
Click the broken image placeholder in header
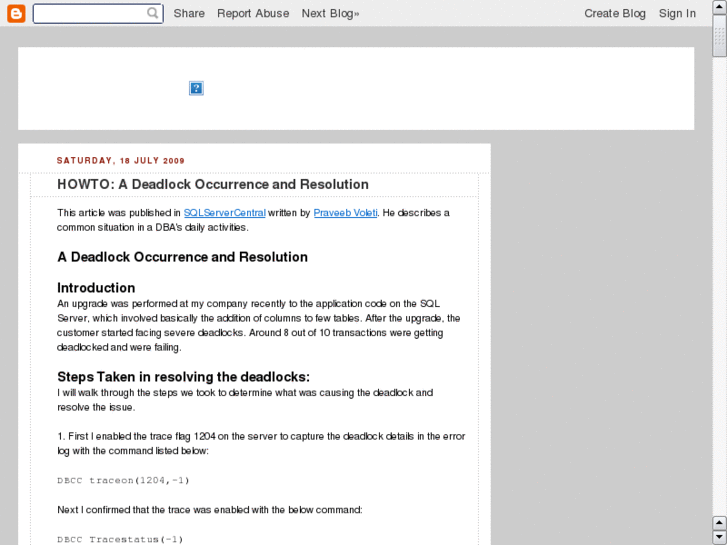[196, 88]
